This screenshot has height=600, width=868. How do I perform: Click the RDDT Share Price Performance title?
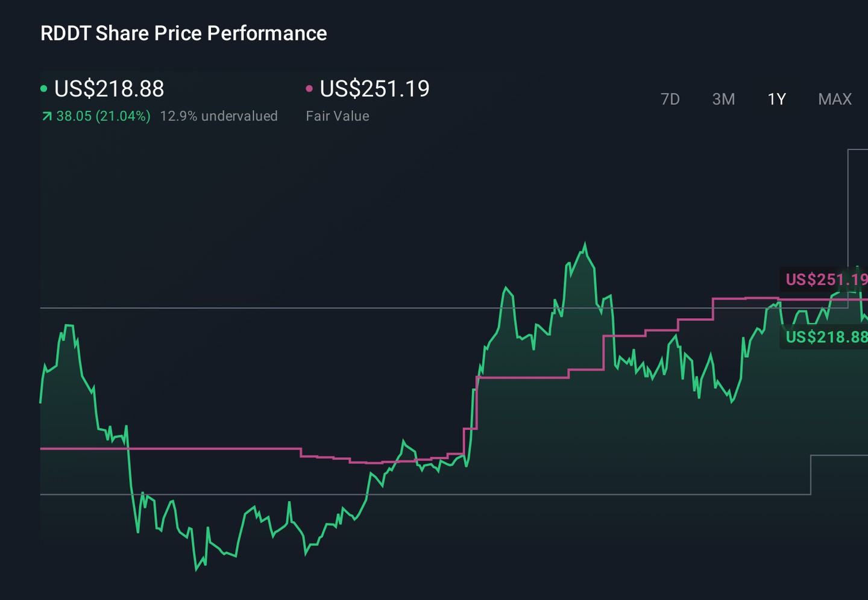click(184, 33)
